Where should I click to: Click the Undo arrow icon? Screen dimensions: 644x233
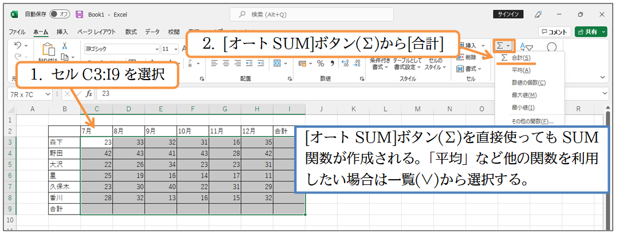pos(18,45)
